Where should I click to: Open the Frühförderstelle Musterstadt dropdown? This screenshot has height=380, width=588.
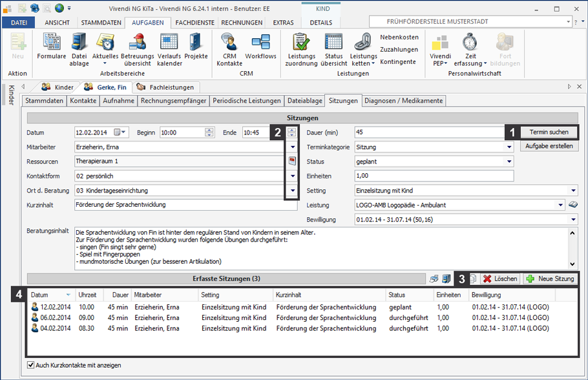tap(568, 22)
